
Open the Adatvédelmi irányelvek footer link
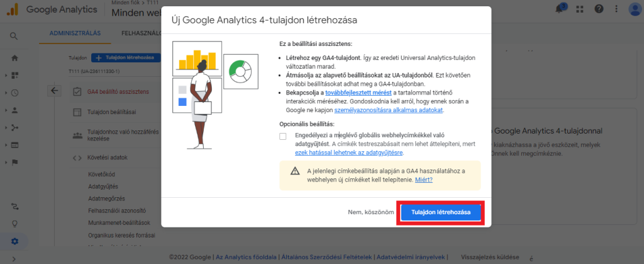click(x=411, y=257)
